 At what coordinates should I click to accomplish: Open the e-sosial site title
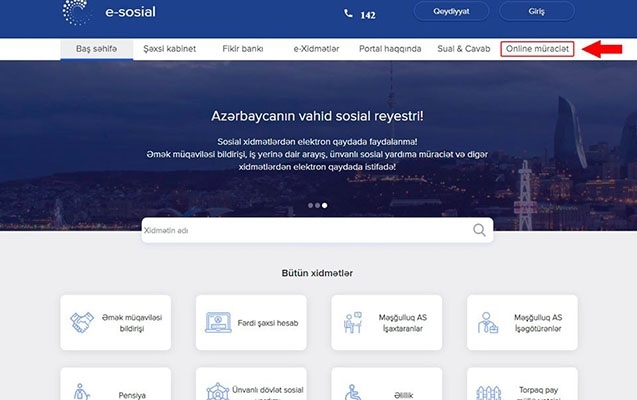[x=130, y=12]
